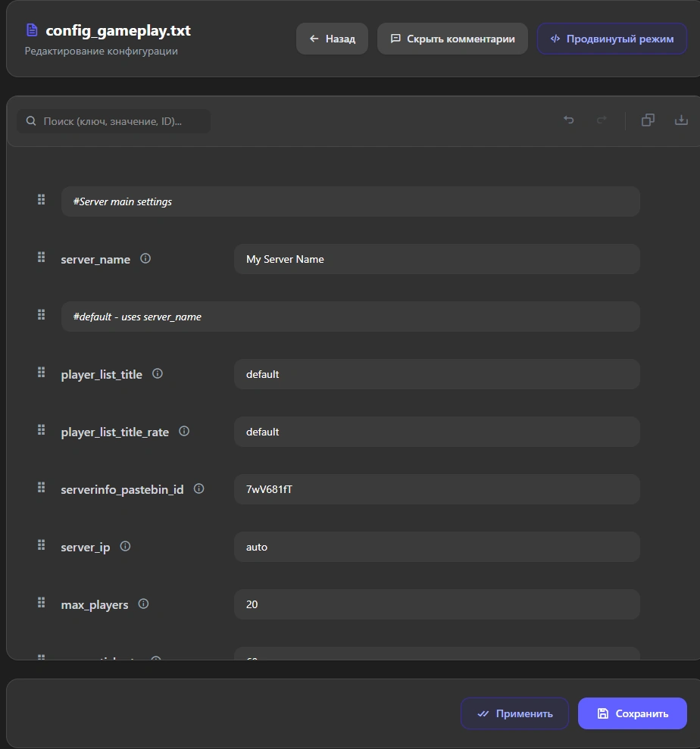Click drag handle of server_ip row
This screenshot has height=749, width=700.
(x=42, y=545)
